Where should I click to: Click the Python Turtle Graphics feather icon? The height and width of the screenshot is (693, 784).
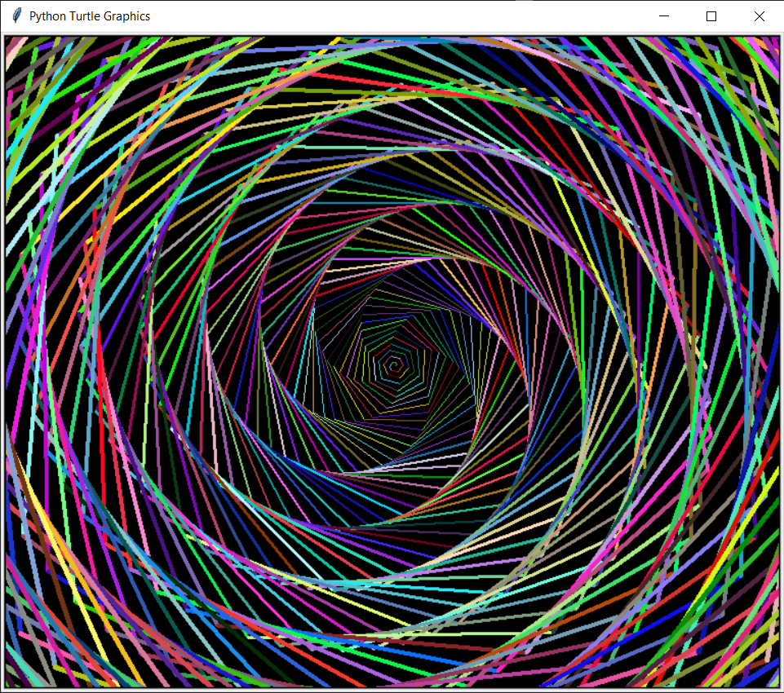click(16, 16)
